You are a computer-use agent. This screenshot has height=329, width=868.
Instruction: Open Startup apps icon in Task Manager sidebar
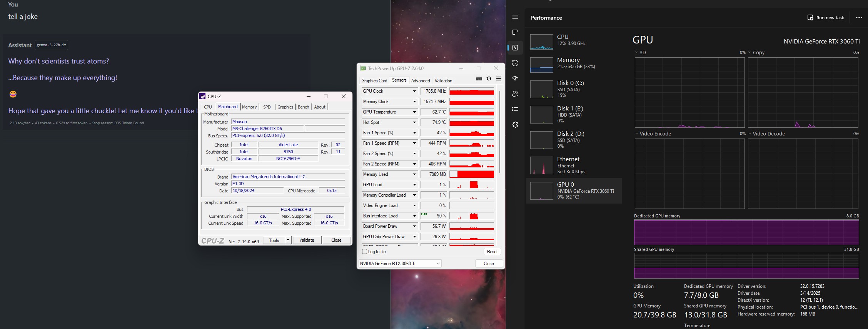click(515, 78)
